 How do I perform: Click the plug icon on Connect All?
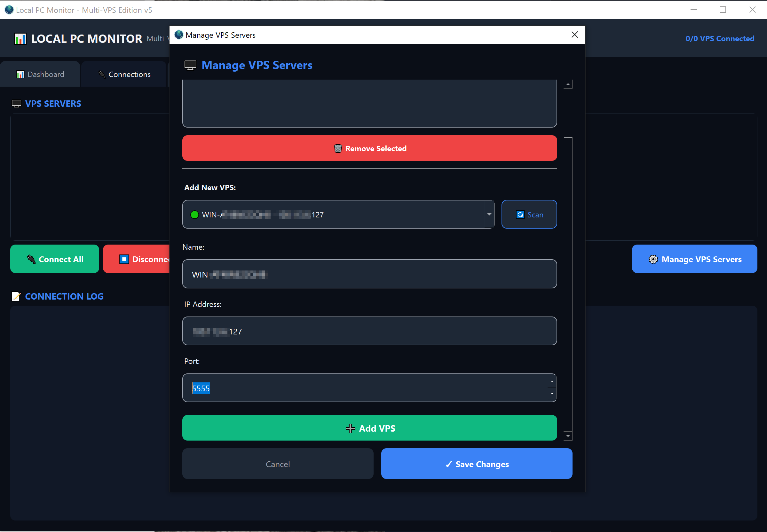31,259
